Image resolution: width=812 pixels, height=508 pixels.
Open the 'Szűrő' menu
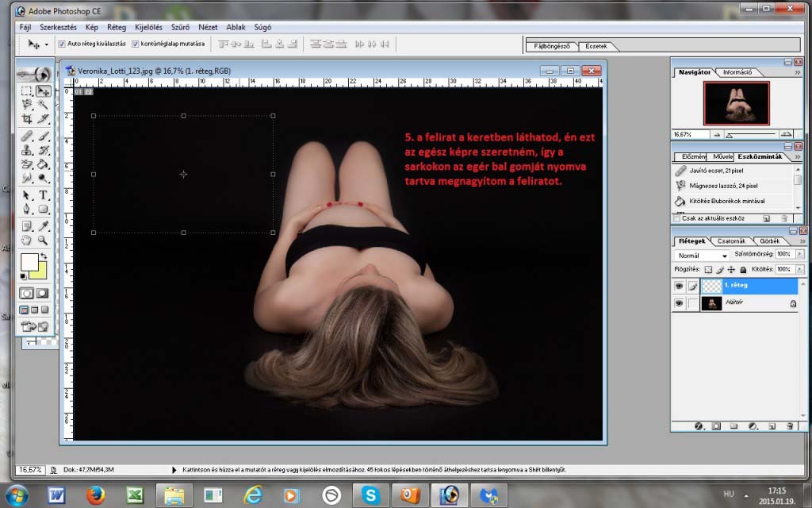180,27
